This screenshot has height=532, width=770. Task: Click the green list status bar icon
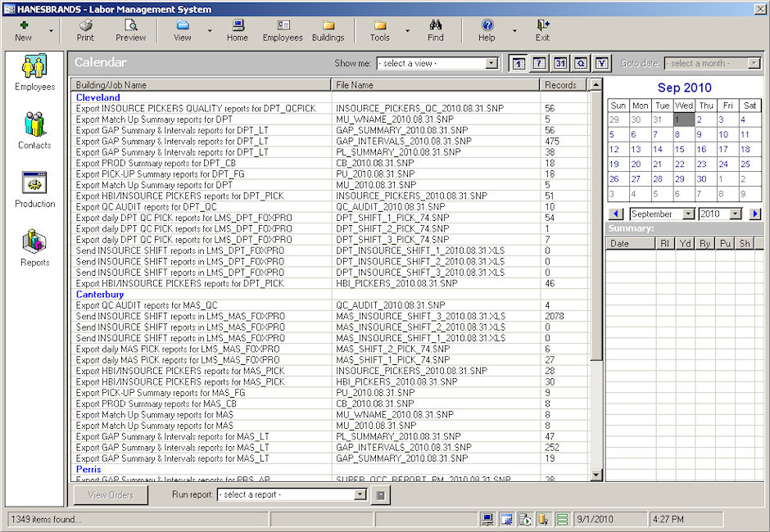click(x=562, y=519)
